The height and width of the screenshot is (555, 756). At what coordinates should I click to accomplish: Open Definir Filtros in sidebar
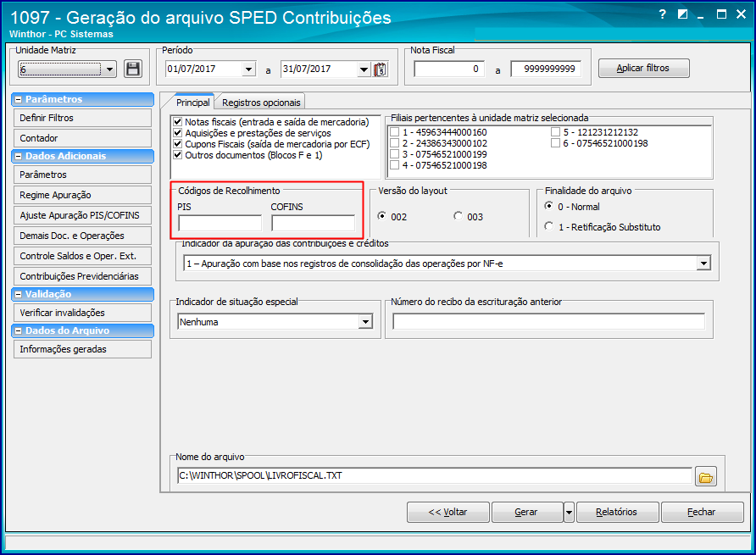pos(82,118)
